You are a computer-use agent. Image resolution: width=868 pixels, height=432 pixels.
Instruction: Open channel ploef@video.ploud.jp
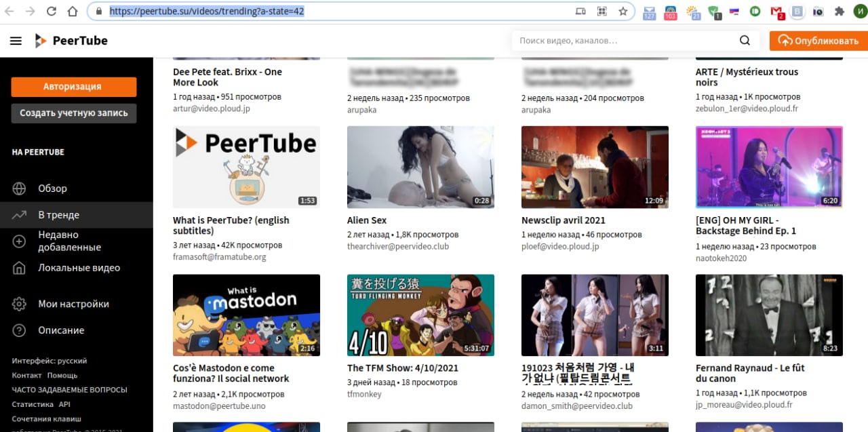click(x=560, y=246)
